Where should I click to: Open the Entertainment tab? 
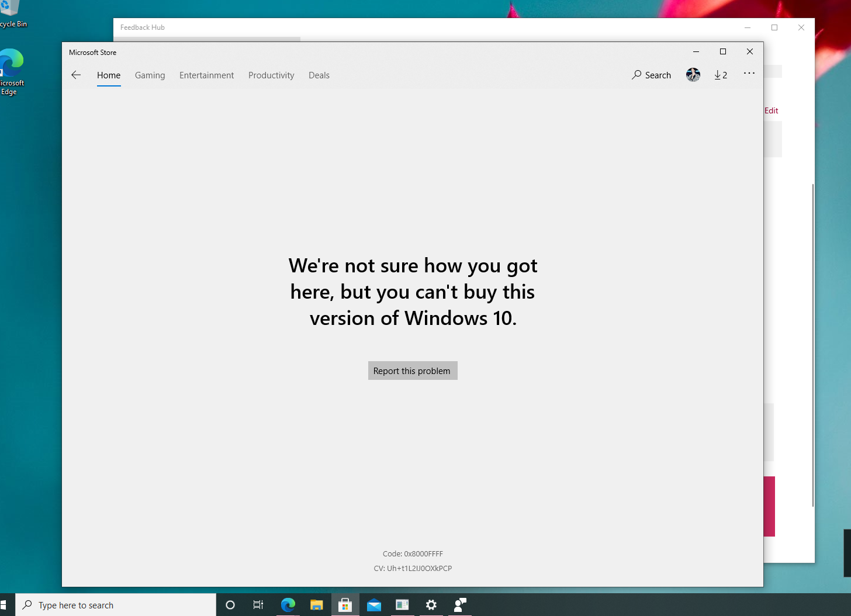[x=206, y=75]
